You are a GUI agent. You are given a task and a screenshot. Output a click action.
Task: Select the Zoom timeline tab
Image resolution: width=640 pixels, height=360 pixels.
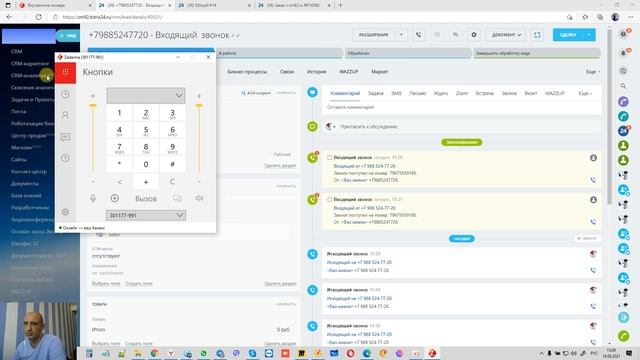click(462, 93)
